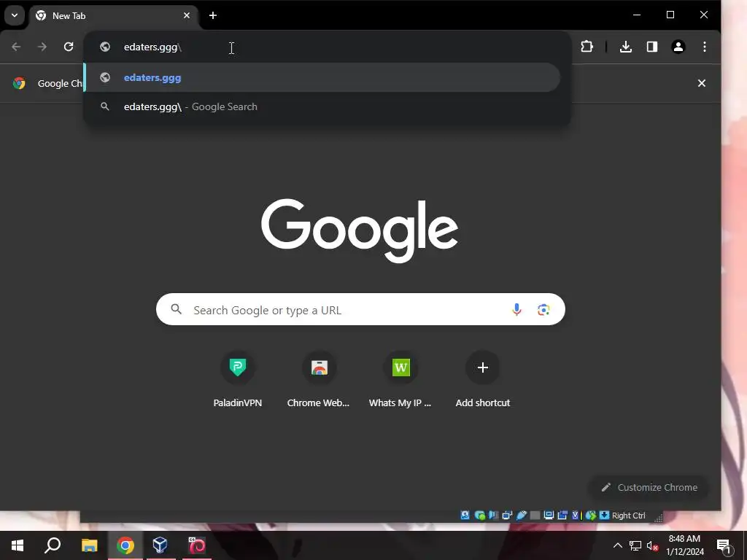Click VirtualBox audio status icon
Screen dimensions: 747x560
click(494, 516)
